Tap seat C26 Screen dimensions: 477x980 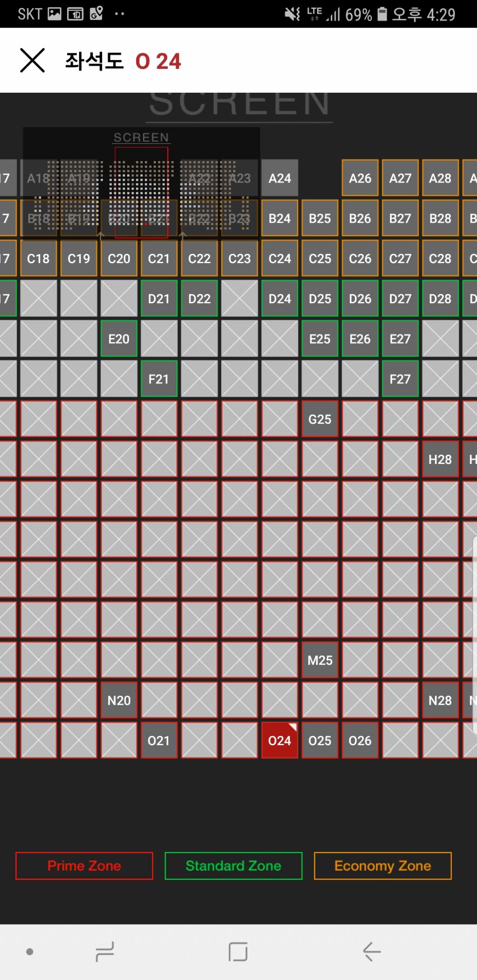click(360, 259)
